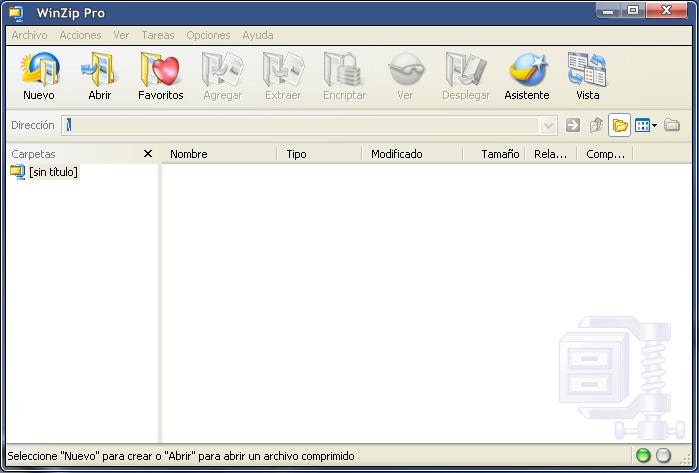699x473 pixels.
Task: Sort by the Tamaño column
Action: [x=494, y=154]
